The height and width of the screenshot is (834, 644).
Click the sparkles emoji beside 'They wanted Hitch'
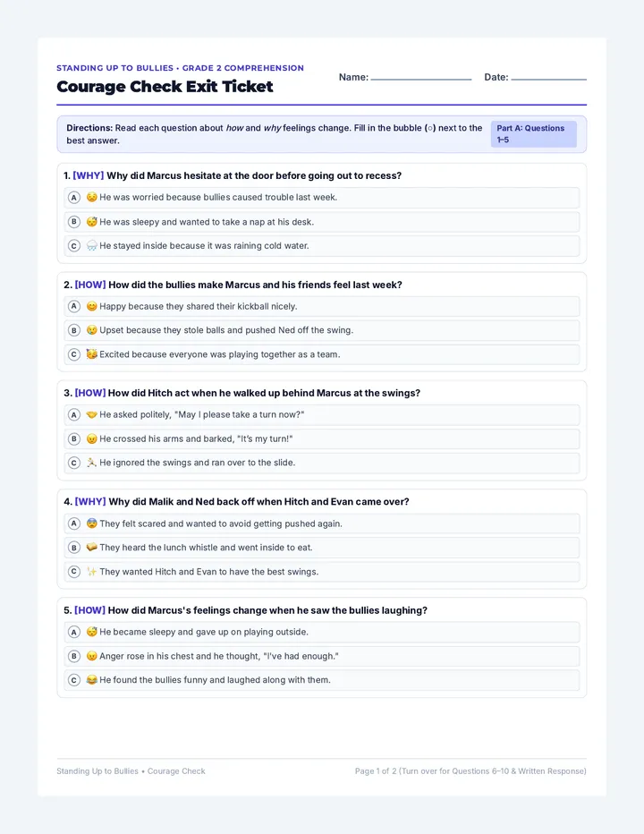click(x=91, y=572)
